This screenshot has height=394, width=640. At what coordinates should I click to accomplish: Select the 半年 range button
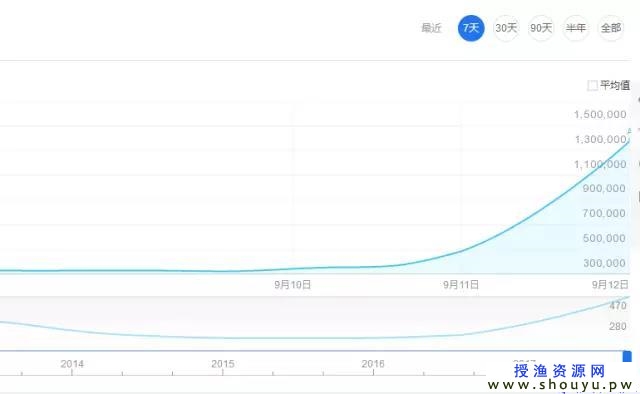pyautogui.click(x=576, y=28)
